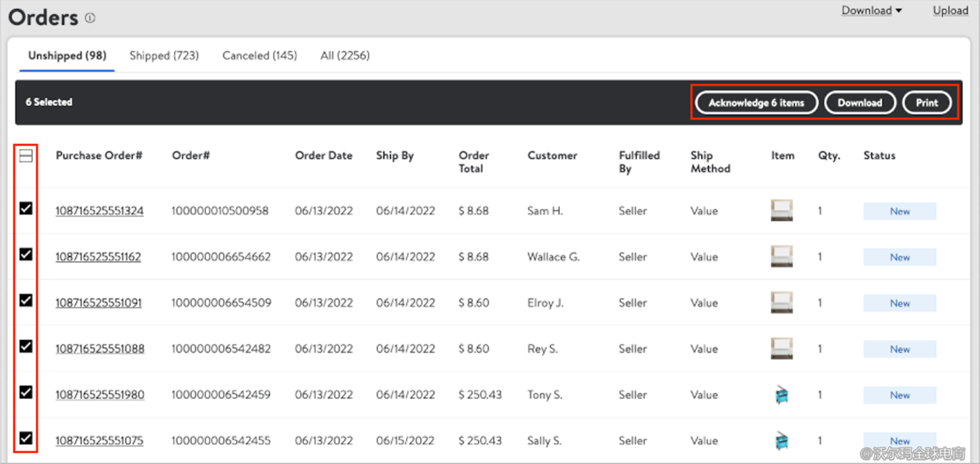Image resolution: width=980 pixels, height=464 pixels.
Task: Open the Upload link at top right
Action: (x=950, y=11)
